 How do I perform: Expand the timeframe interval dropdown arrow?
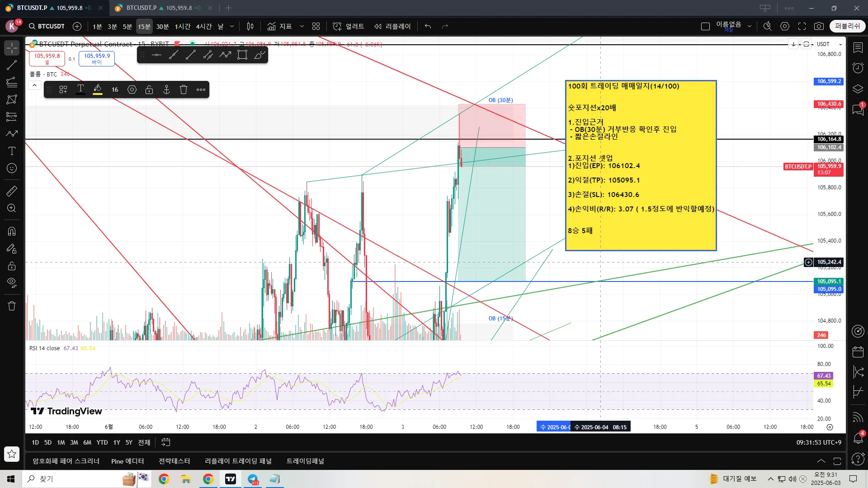click(232, 26)
